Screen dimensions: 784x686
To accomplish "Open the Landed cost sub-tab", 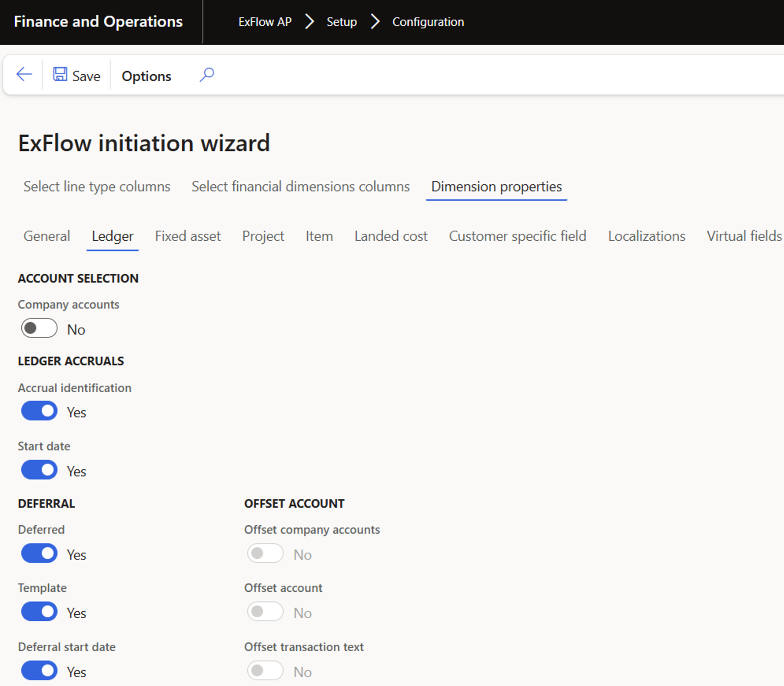I will click(x=391, y=236).
